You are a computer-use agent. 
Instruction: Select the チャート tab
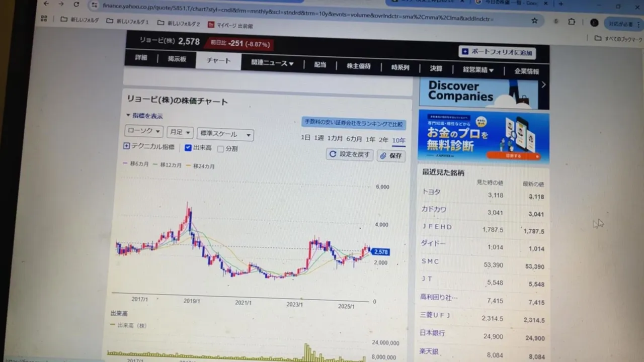pos(218,61)
